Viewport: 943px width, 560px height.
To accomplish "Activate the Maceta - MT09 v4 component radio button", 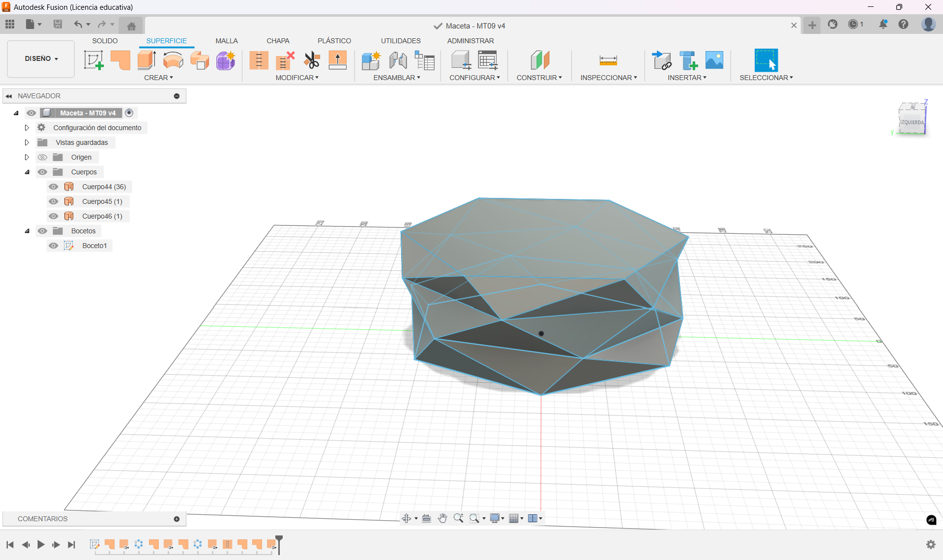I will (129, 113).
